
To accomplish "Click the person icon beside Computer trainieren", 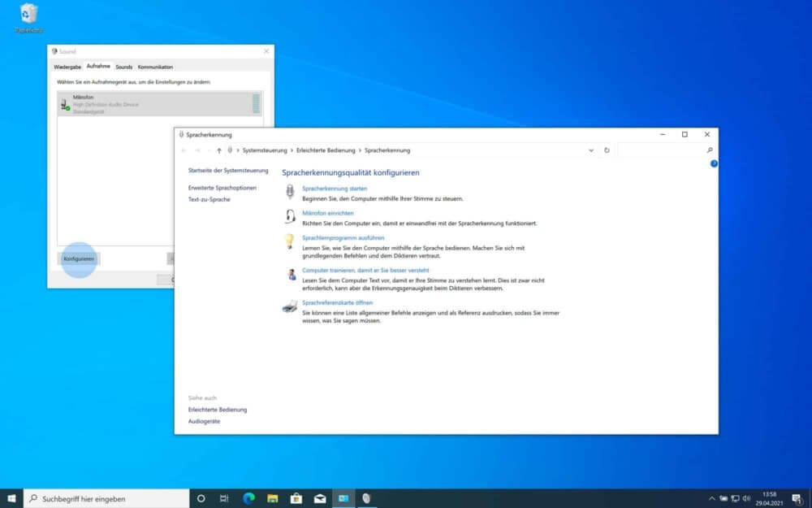I will coord(291,274).
